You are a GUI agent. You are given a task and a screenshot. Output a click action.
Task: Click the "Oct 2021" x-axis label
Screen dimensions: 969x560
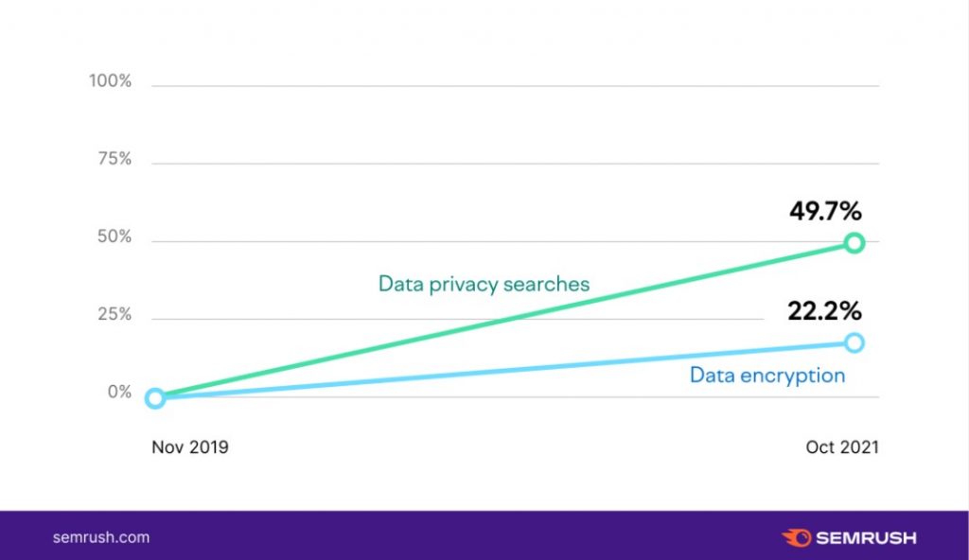842,447
